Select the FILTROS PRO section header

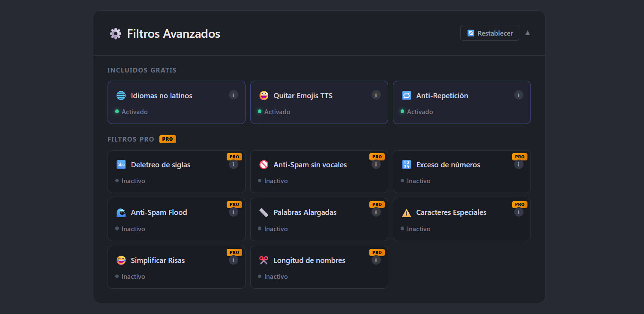click(130, 139)
